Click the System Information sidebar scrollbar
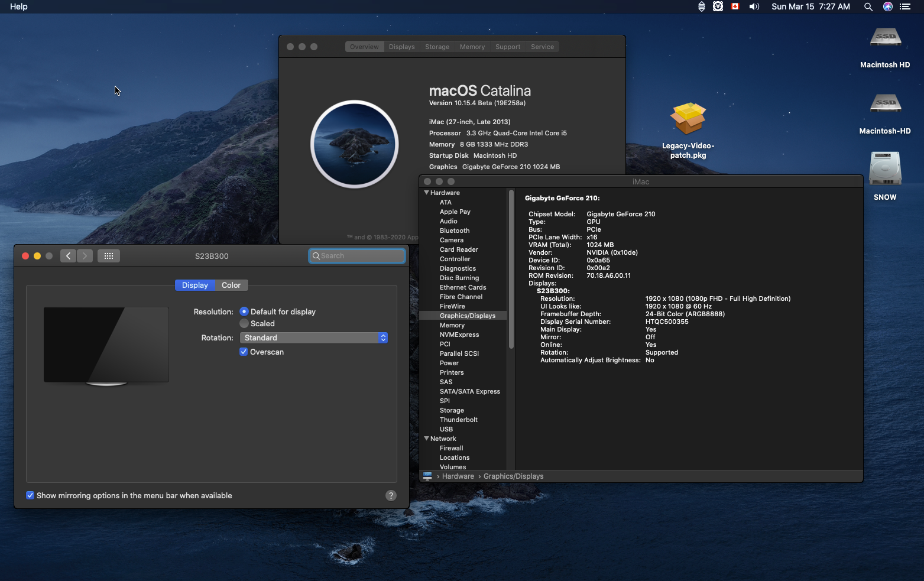 (x=511, y=269)
